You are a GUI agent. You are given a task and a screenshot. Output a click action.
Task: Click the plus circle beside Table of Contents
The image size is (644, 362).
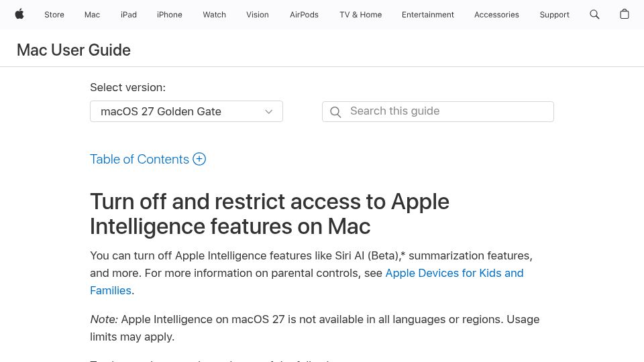pyautogui.click(x=199, y=159)
